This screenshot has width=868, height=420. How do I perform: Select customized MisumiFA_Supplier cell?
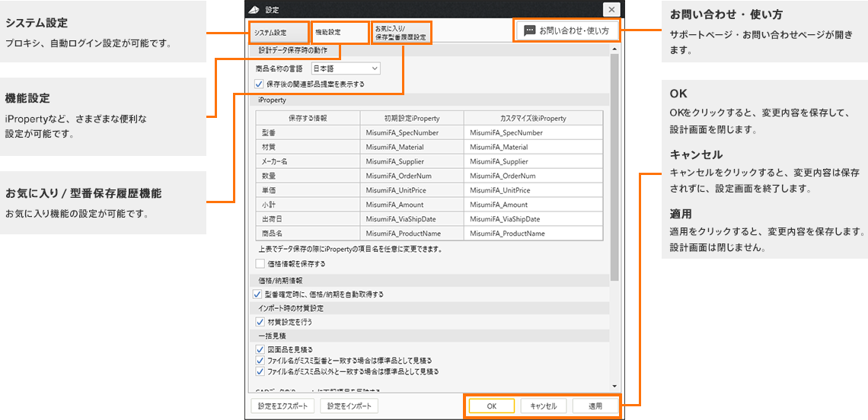[533, 161]
